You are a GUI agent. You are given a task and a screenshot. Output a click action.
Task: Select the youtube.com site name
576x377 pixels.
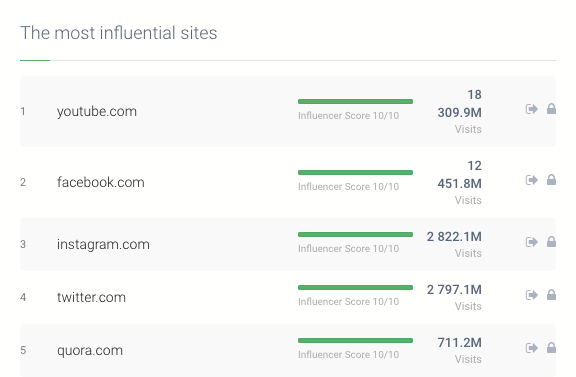coord(97,111)
